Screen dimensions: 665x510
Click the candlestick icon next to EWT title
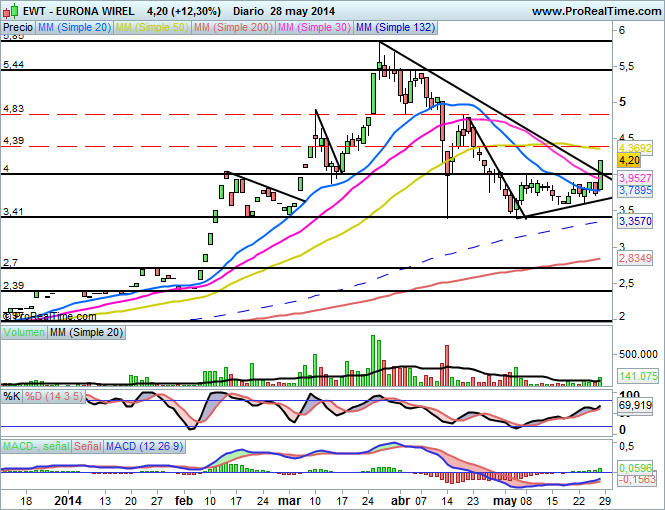[10, 11]
